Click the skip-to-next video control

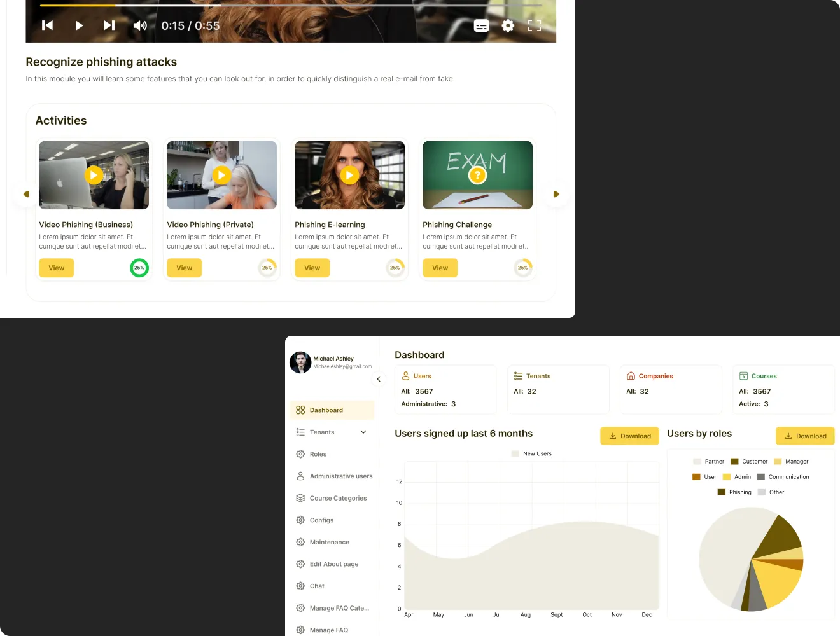(x=109, y=25)
